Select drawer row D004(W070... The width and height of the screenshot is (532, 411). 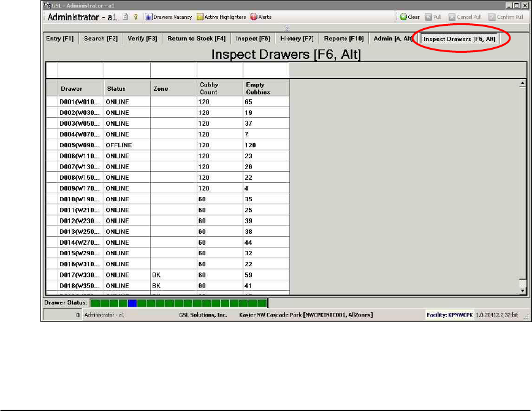tap(168, 134)
